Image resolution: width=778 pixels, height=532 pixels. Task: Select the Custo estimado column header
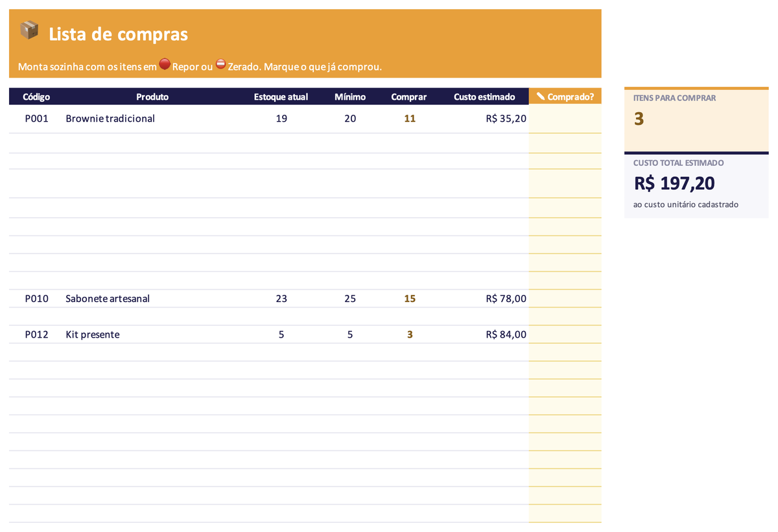click(484, 97)
